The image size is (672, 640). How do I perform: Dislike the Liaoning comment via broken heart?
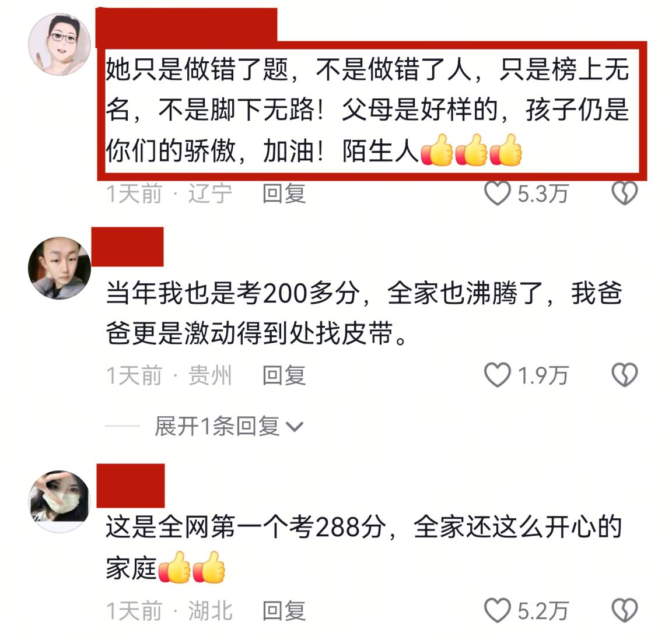click(x=624, y=193)
